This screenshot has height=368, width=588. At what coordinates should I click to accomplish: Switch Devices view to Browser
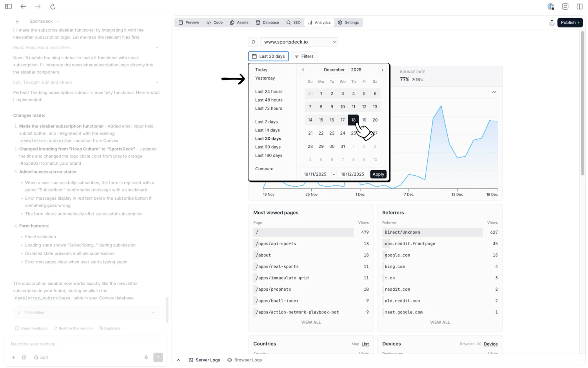coord(466,344)
